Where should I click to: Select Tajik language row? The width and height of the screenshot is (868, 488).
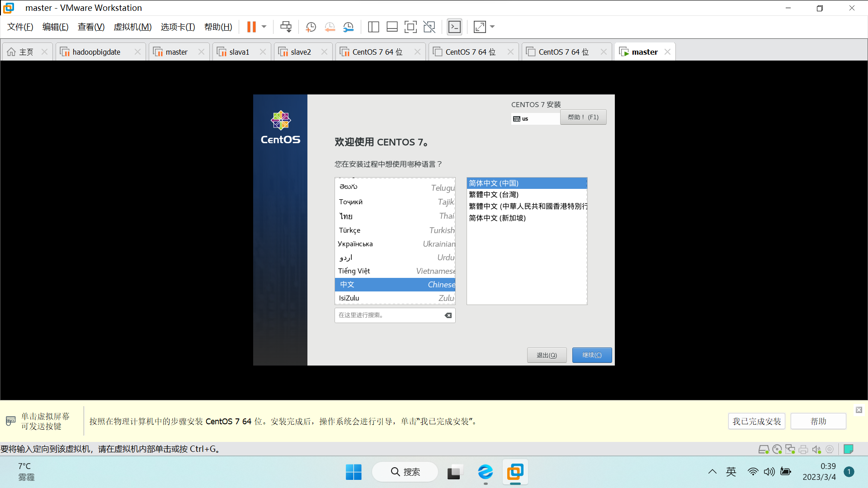[395, 202]
